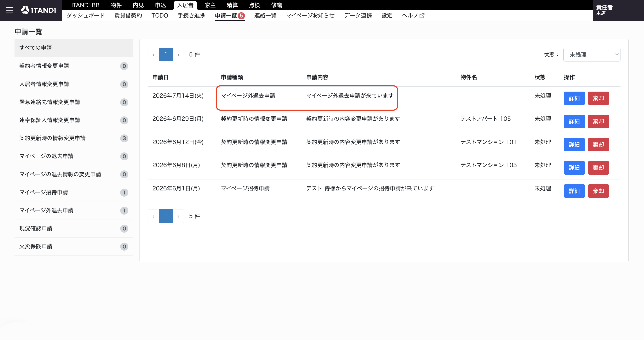Filter by 現況確認申請
Screen dimensions: 644x340
[74, 228]
